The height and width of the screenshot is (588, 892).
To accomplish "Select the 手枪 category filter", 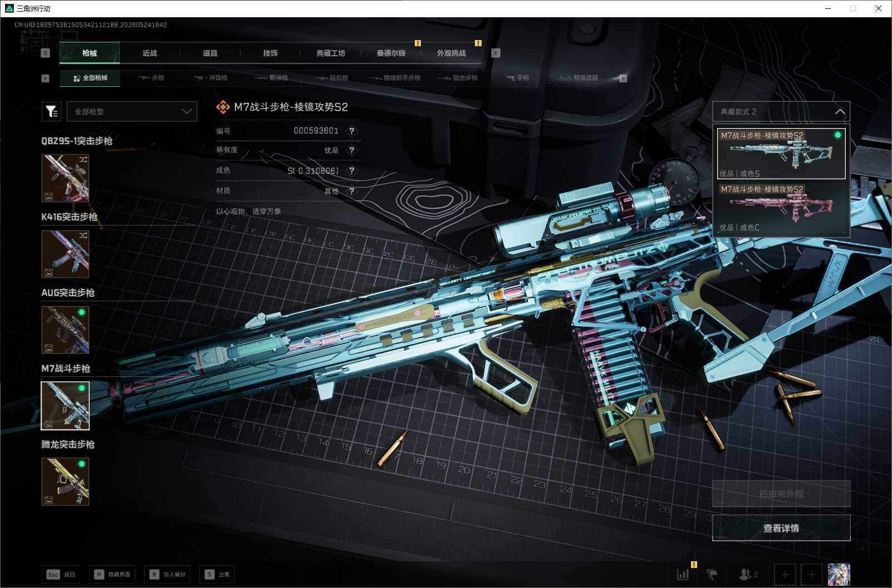I will click(518, 78).
